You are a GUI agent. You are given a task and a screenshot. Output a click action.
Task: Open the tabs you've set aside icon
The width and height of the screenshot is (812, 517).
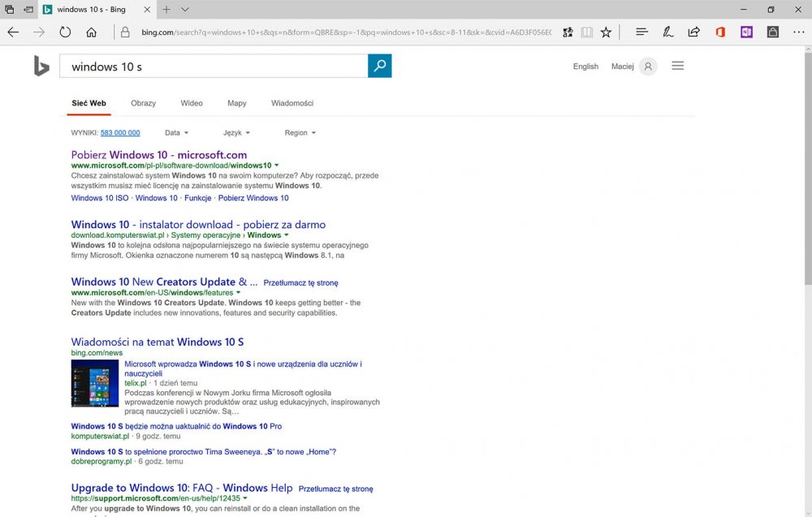9,9
